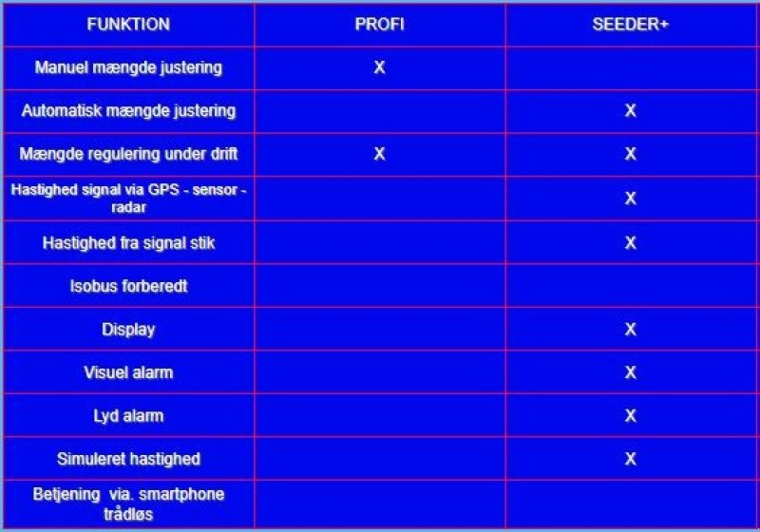Viewport: 760px width, 532px height.
Task: Click the SEEDER+ X for Automatisk mængde justering
Action: (x=630, y=111)
